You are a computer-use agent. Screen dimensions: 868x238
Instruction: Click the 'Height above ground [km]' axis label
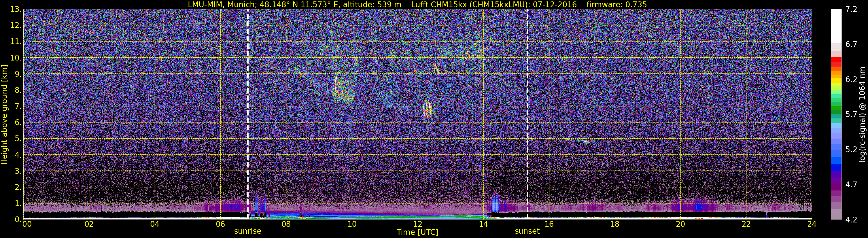coord(4,114)
